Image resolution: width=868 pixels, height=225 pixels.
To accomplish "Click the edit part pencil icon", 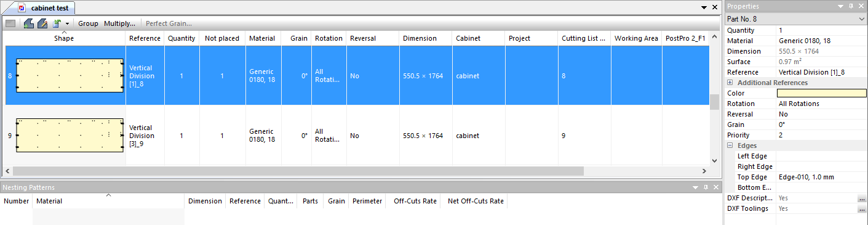I will point(42,23).
